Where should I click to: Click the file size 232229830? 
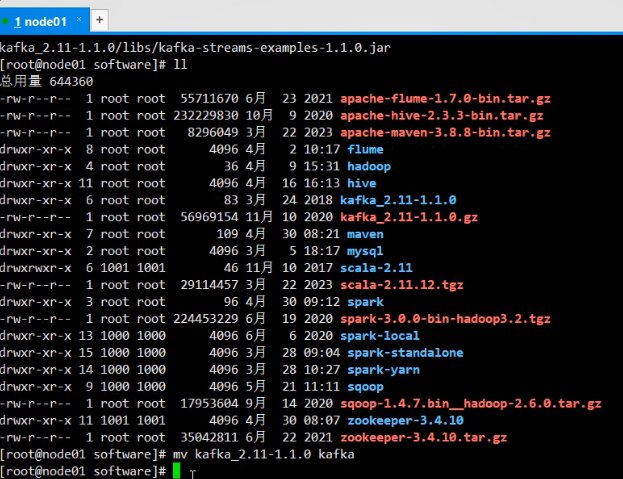[x=205, y=115]
